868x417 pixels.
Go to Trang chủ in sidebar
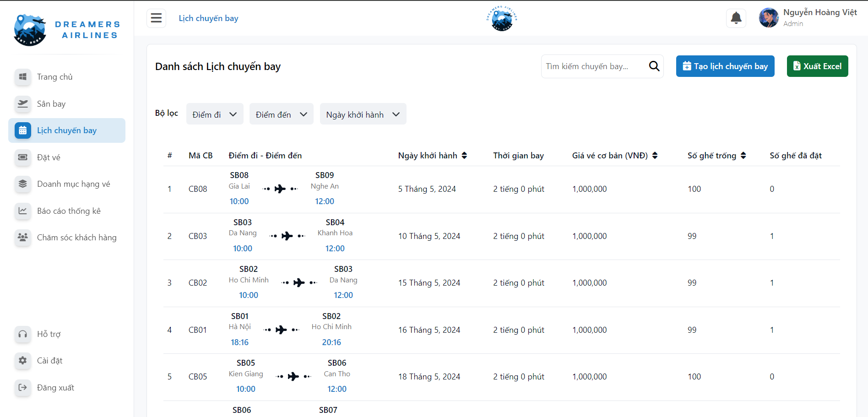(x=67, y=77)
